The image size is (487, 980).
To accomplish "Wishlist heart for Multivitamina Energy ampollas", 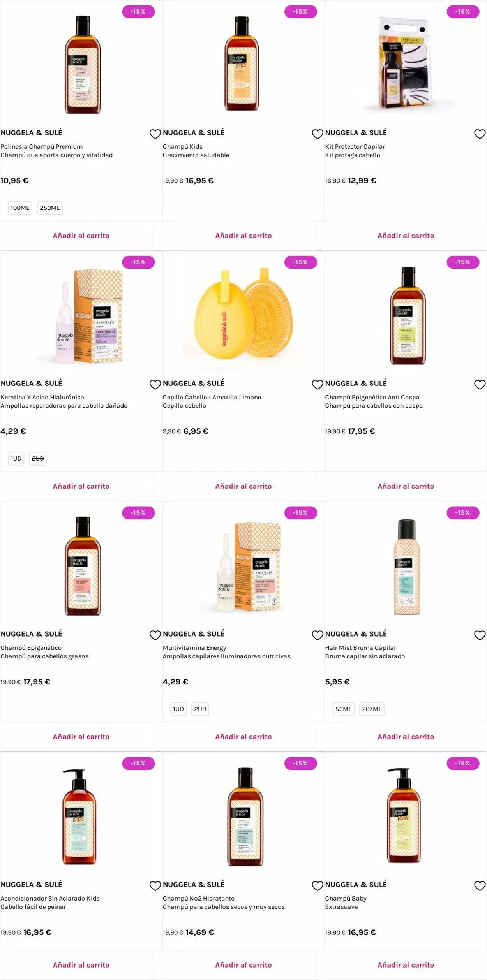I will point(318,635).
